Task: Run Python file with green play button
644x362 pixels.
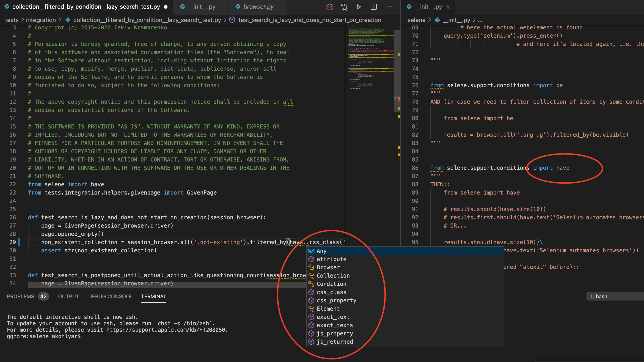Action: (x=359, y=7)
